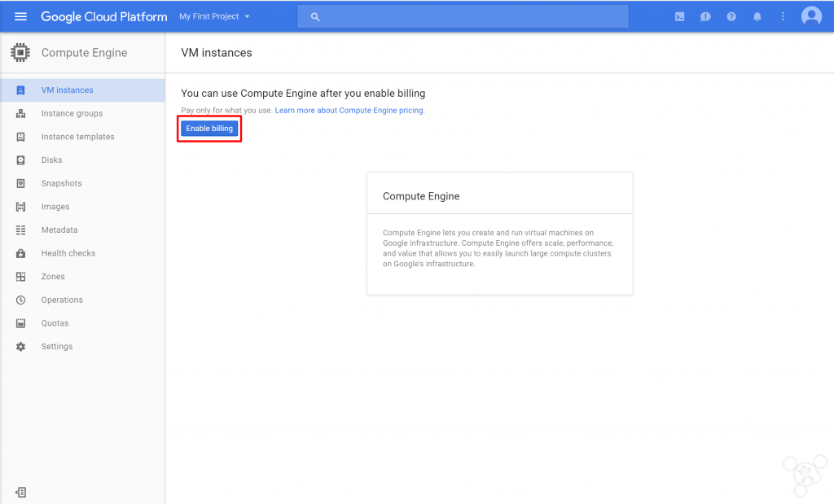Click the enable billing notice heading
The image size is (834, 504).
pos(303,94)
